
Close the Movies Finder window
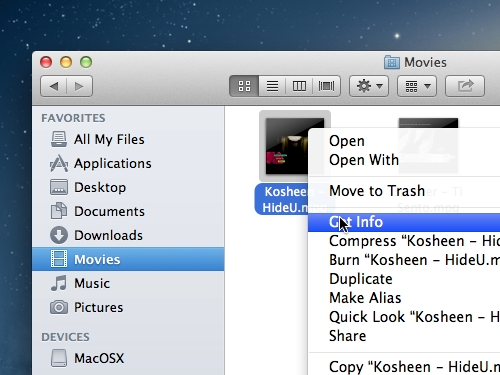[46, 62]
